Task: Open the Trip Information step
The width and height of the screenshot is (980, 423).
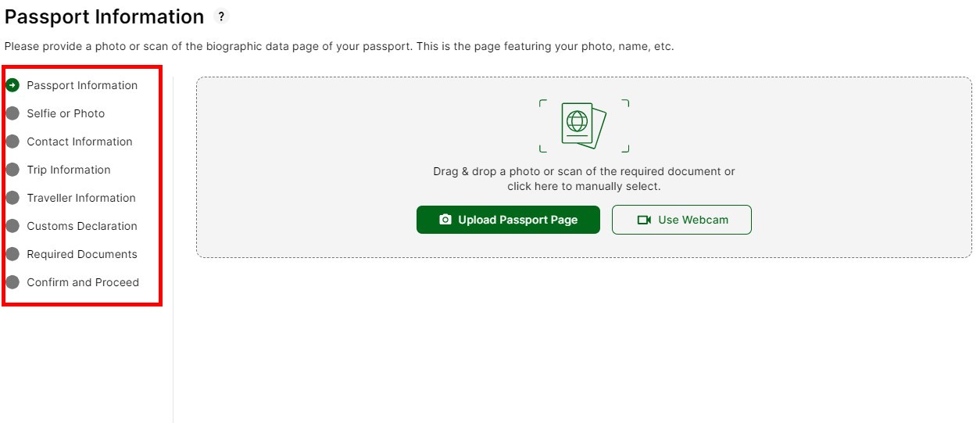Action: [69, 170]
